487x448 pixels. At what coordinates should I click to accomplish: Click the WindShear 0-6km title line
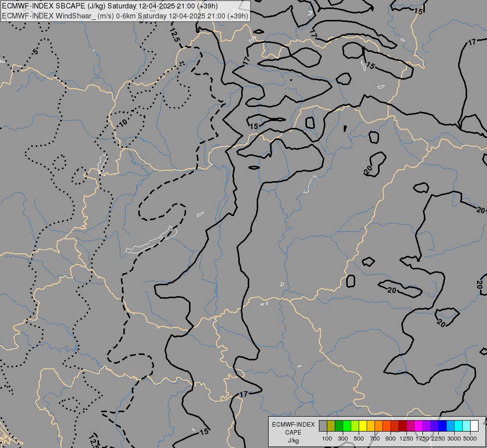[125, 15]
